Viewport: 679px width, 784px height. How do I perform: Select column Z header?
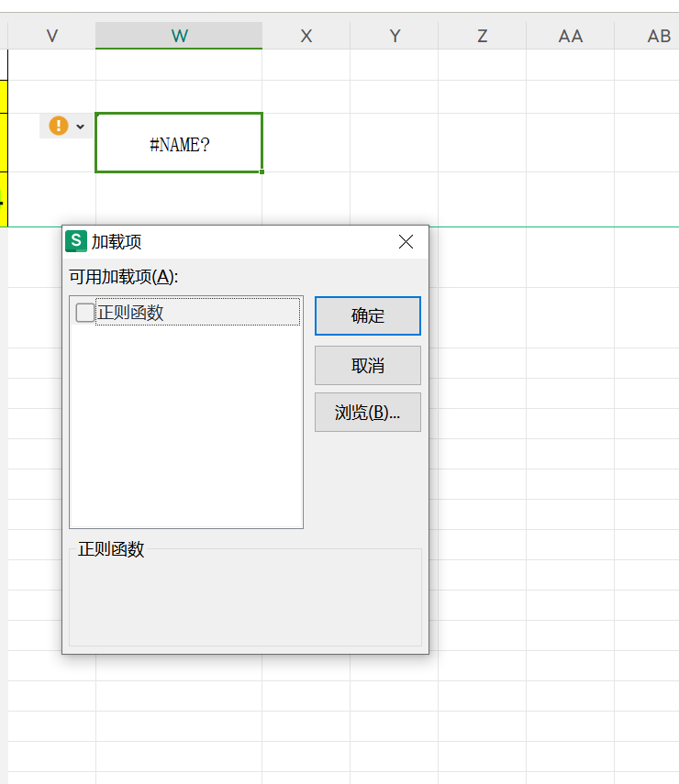click(x=483, y=36)
